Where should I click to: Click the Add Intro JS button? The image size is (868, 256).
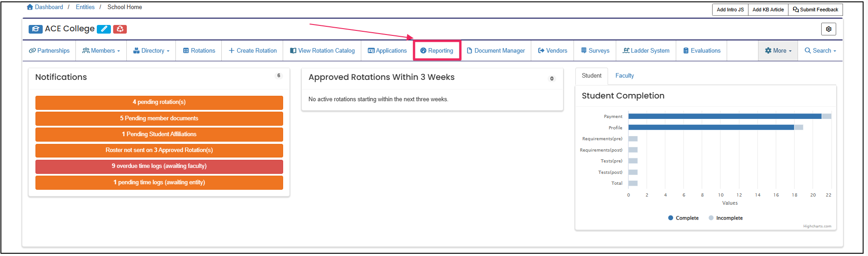click(730, 10)
